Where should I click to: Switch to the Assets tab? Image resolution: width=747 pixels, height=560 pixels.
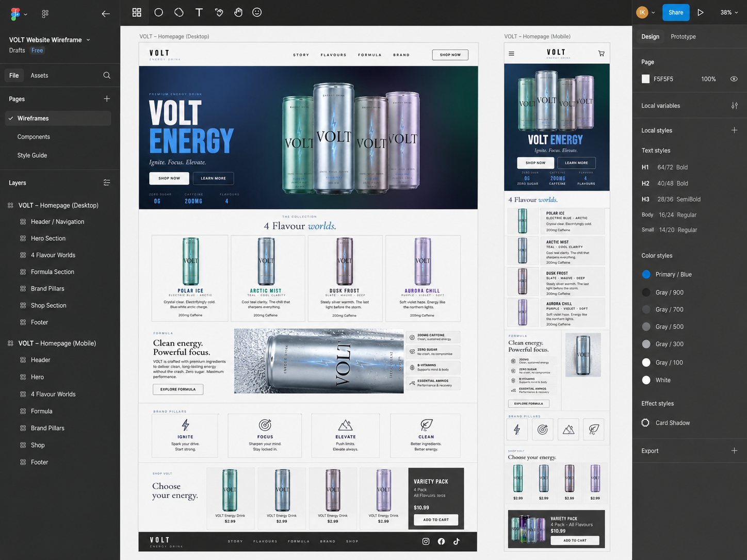tap(39, 75)
